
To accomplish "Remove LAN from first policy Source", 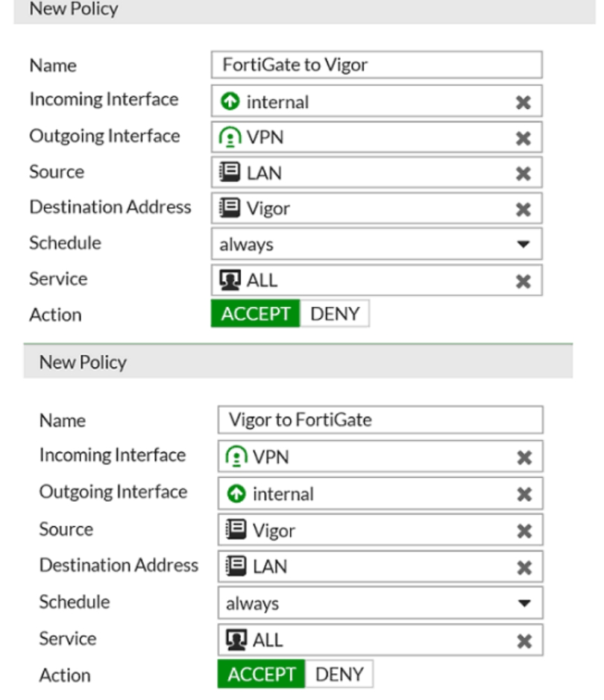I will click(x=523, y=173).
